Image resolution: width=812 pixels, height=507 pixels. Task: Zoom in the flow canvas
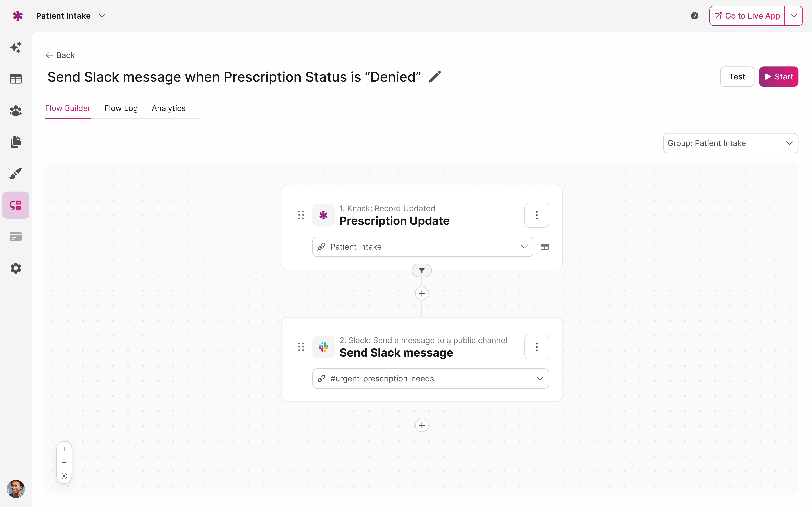pos(64,449)
